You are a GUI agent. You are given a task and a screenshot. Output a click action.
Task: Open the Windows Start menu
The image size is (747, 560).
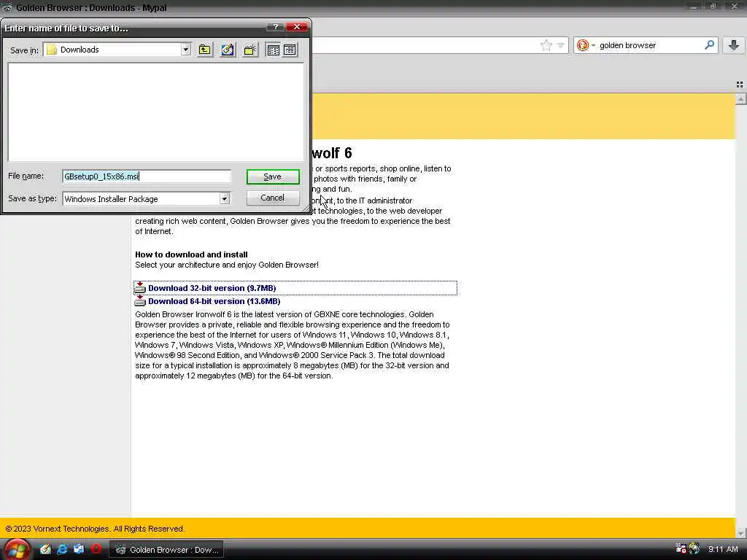click(x=17, y=550)
